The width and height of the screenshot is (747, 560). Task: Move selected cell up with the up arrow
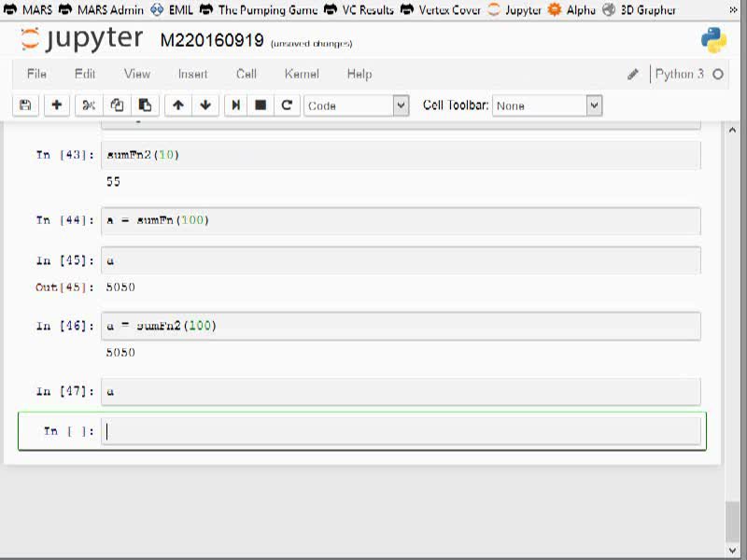pyautogui.click(x=178, y=105)
